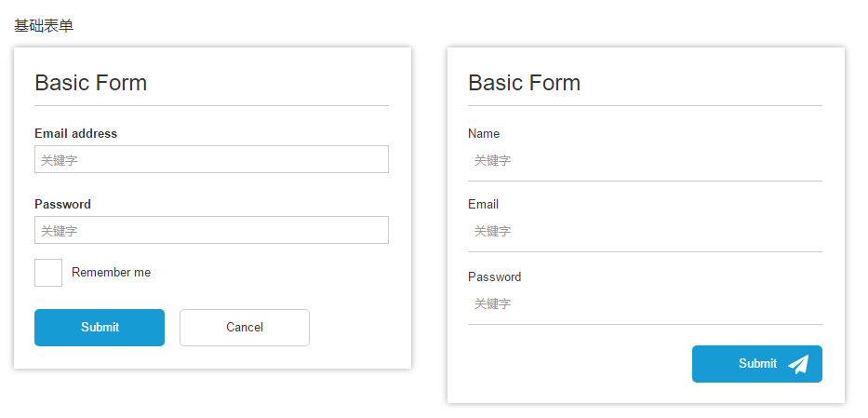
Task: Focus the right form's Email field
Action: 645,231
